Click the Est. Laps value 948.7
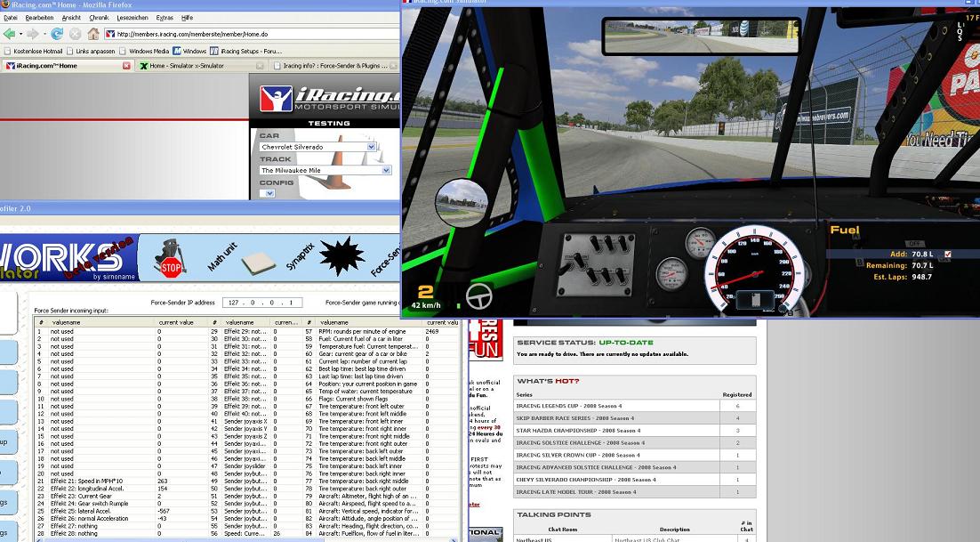980x542 pixels. point(921,276)
